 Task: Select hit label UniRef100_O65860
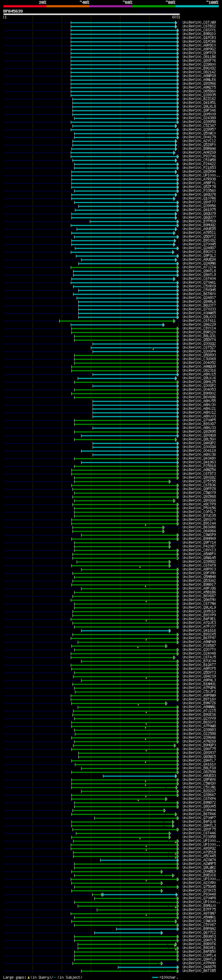click(x=199, y=92)
